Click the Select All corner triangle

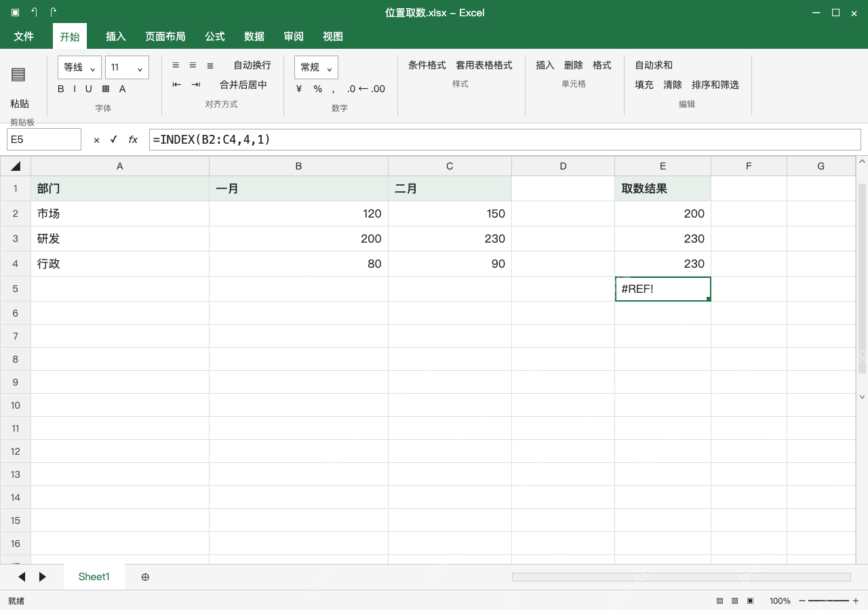[x=16, y=166]
